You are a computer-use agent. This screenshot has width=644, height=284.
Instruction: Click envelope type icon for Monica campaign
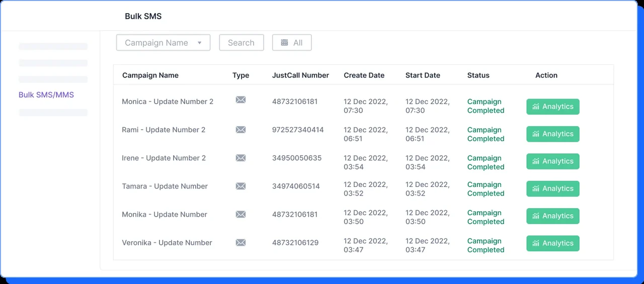[x=240, y=100]
